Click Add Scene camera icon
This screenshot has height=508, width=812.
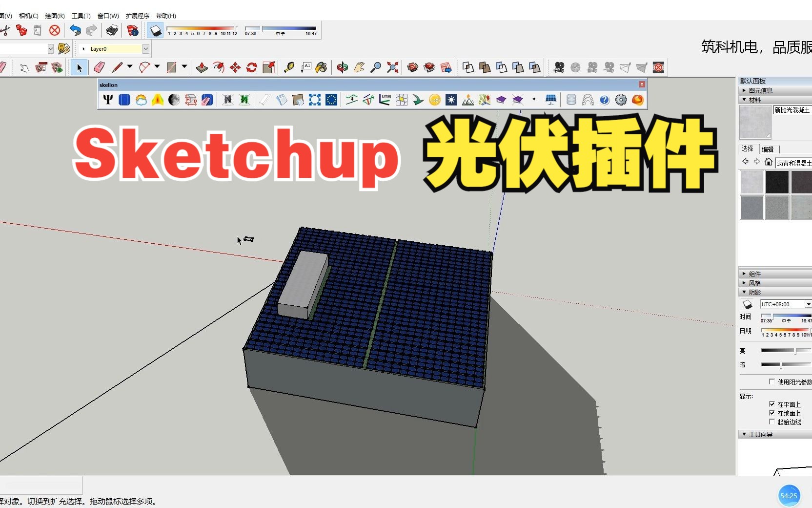pos(559,67)
